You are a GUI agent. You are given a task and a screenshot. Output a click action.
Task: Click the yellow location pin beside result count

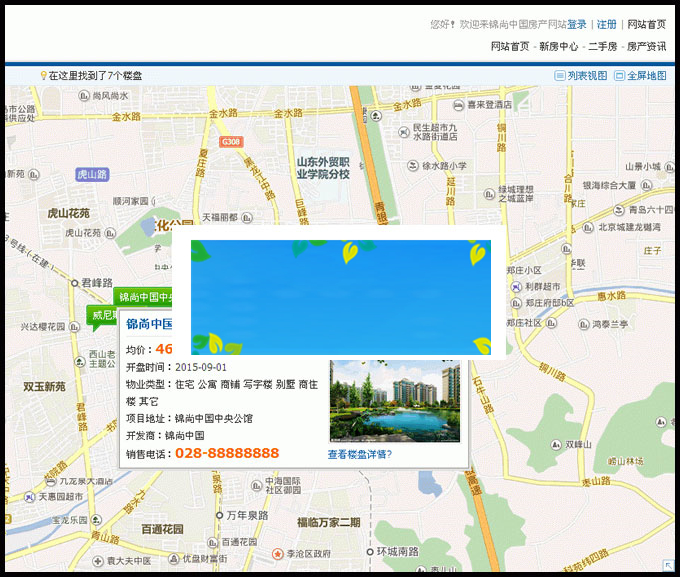[43, 76]
